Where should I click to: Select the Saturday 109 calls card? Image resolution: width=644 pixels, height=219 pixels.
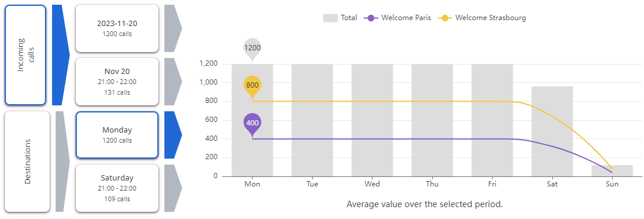pyautogui.click(x=117, y=188)
